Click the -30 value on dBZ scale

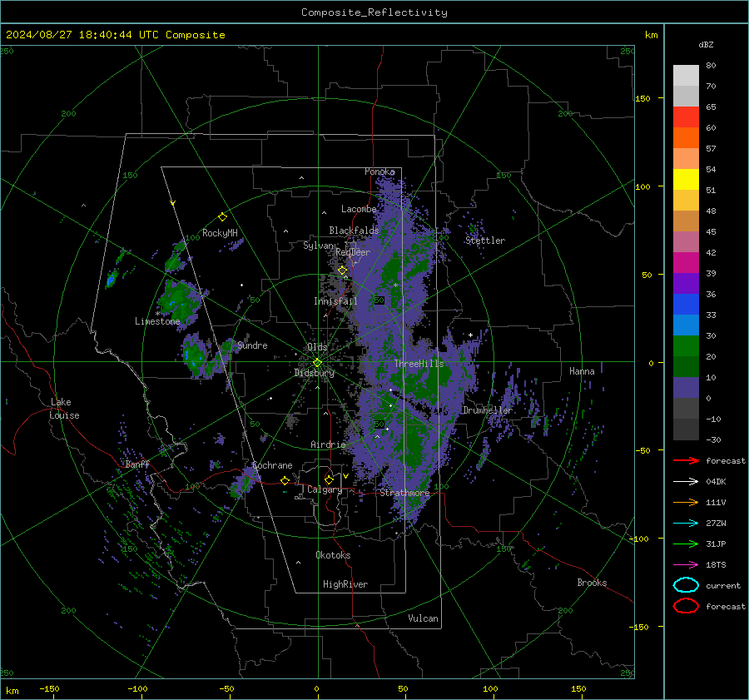(x=713, y=439)
